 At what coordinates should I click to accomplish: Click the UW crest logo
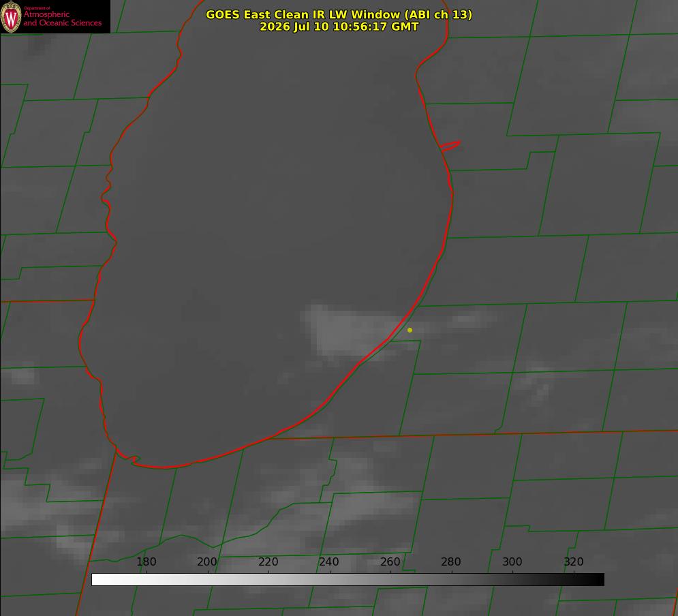tap(11, 16)
